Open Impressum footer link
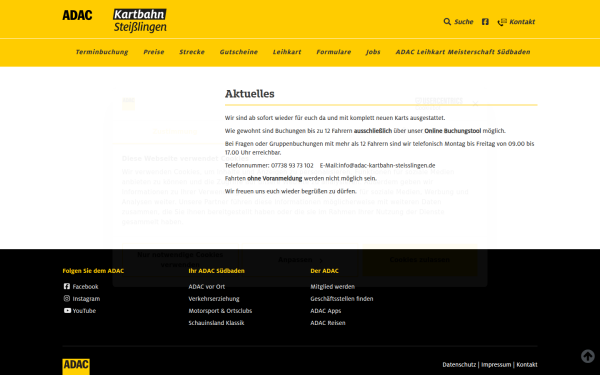The height and width of the screenshot is (375, 600). [496, 365]
